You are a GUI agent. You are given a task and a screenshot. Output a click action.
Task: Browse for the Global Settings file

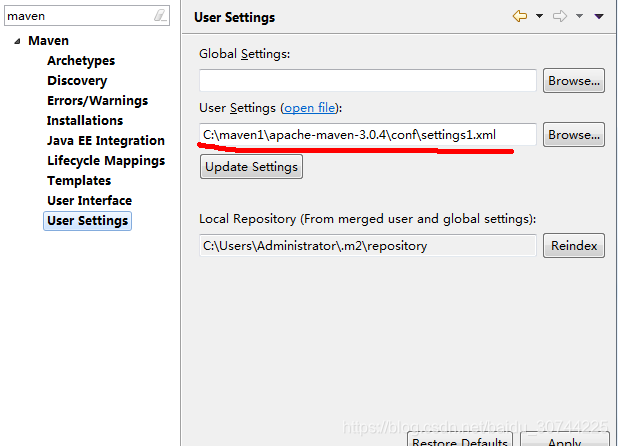coord(574,80)
